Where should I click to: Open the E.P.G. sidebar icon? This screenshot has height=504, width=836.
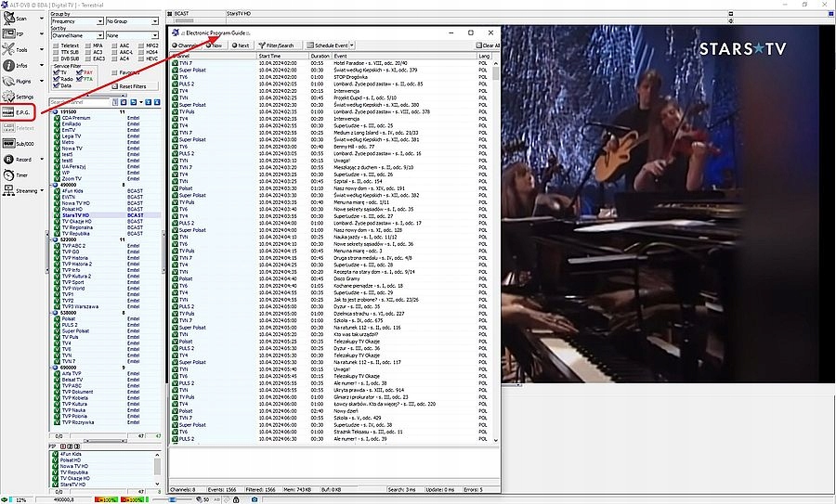point(9,112)
